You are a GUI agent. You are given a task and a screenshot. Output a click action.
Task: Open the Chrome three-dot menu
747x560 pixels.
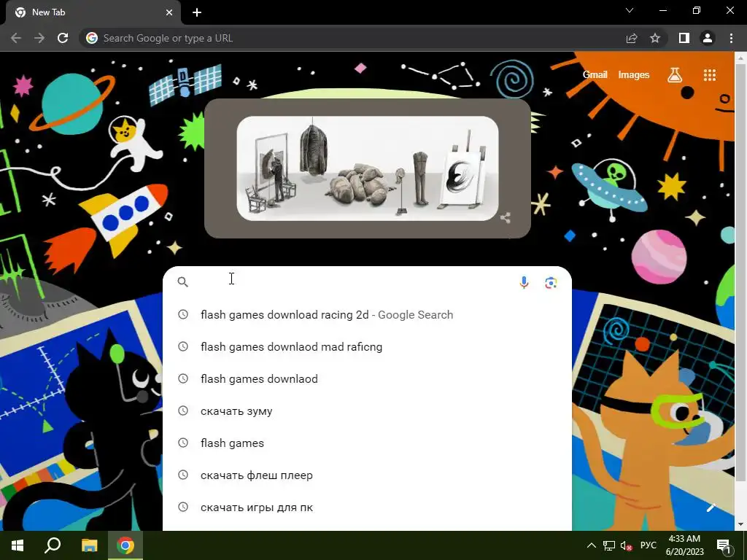[731, 38]
